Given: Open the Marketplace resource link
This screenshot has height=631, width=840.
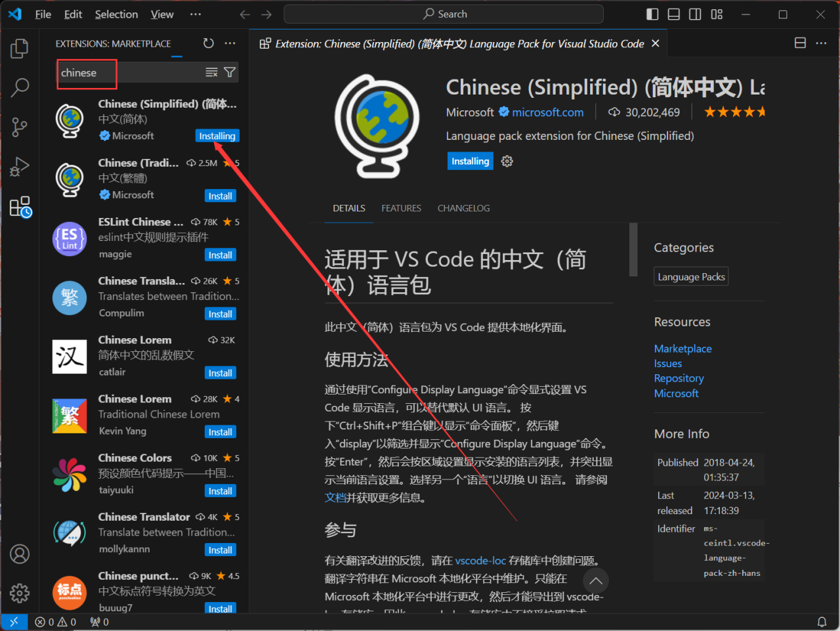Looking at the screenshot, I should pyautogui.click(x=683, y=349).
